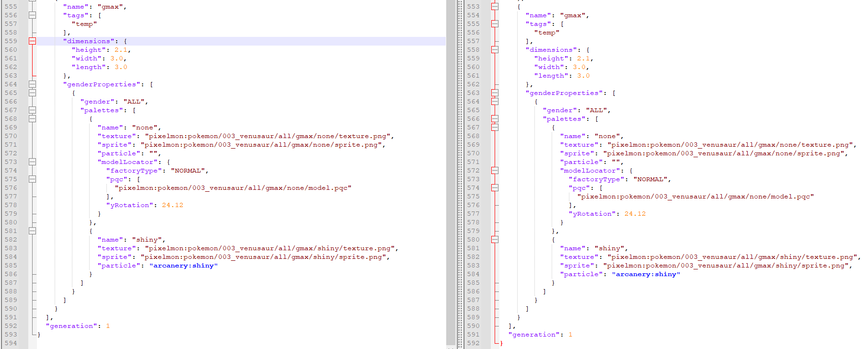Screen dimensions: 868x349
Task: Click the gmax/none/texture.png path in left pane
Action: 267,136
